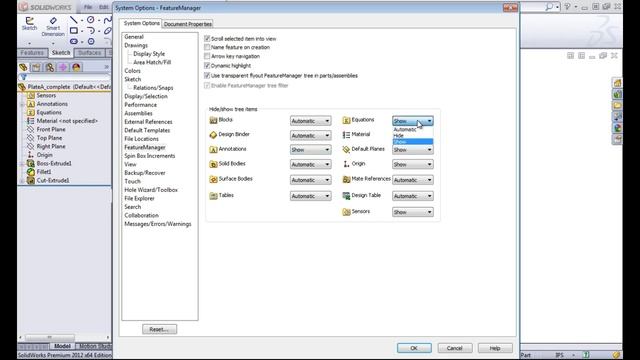Image resolution: width=640 pixels, height=360 pixels.
Task: Click the Origin icon in feature tree
Action: (31, 155)
